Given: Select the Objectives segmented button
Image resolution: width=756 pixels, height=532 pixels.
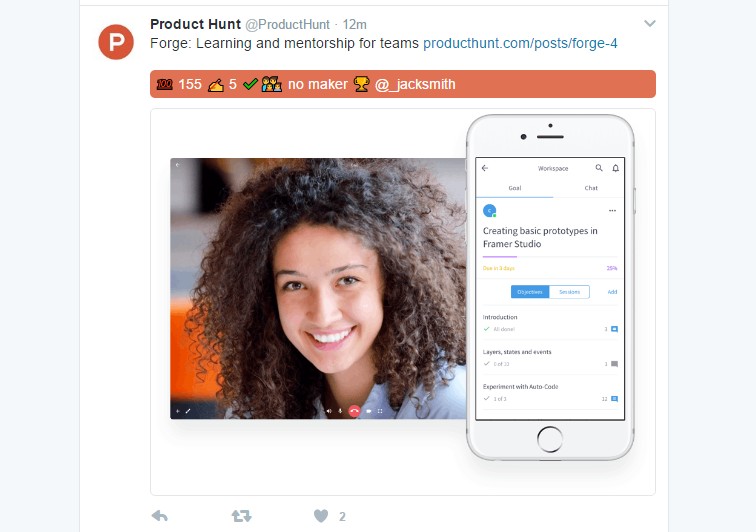Looking at the screenshot, I should click(x=530, y=292).
